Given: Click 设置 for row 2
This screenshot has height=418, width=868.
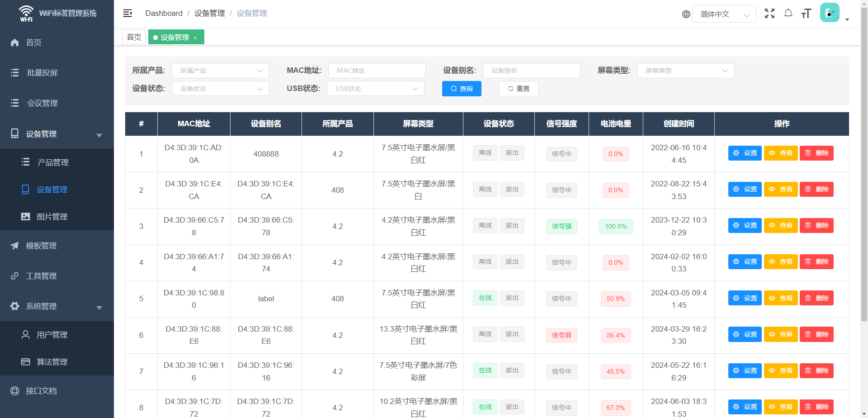Looking at the screenshot, I should [x=745, y=189].
